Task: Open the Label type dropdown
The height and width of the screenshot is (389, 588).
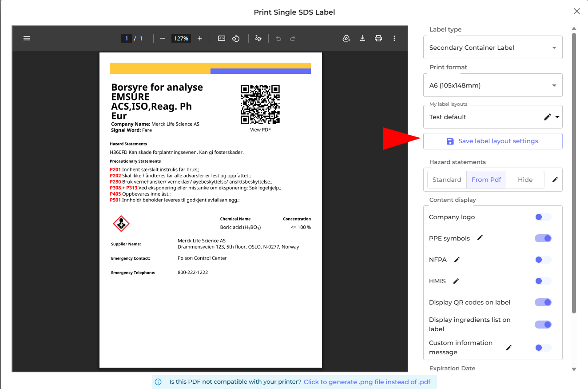Action: tap(493, 48)
